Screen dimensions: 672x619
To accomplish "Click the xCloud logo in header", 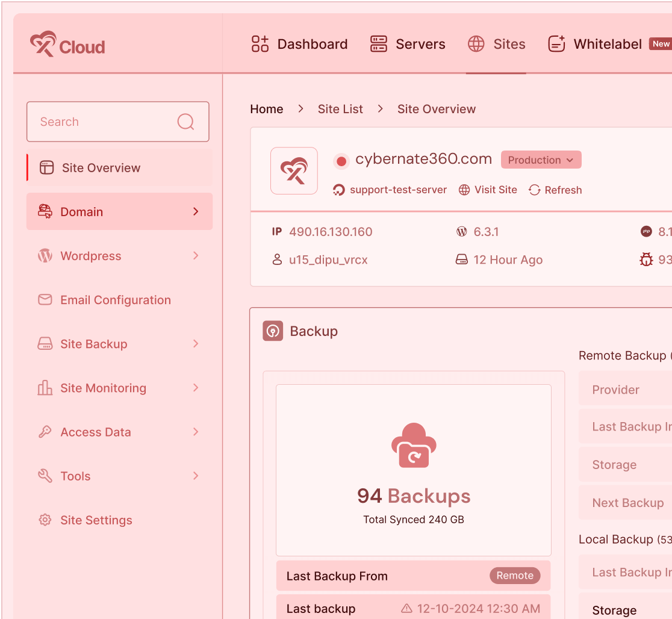I will pyautogui.click(x=67, y=45).
